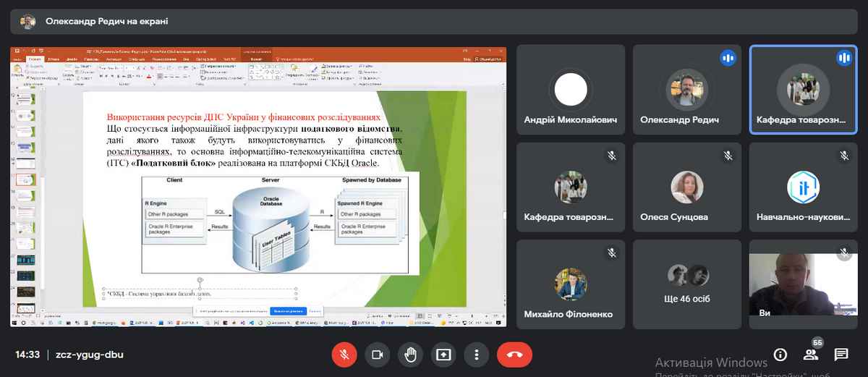Show the participants list with 55 people
Screen dimensions: 868x377
811,355
